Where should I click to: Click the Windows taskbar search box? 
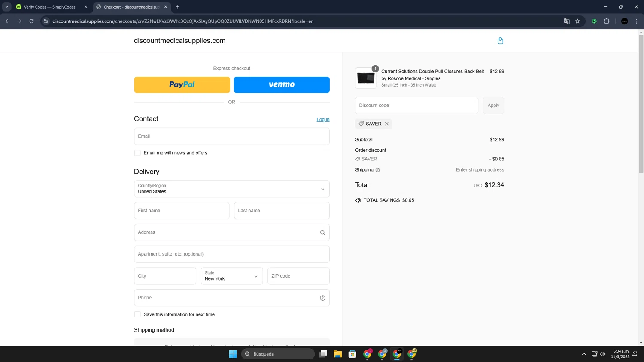coord(278,354)
